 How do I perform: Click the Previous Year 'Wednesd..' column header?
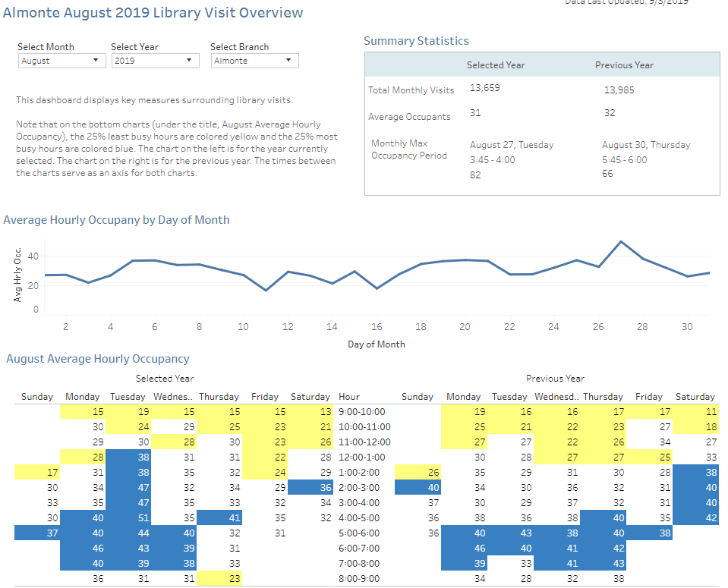[x=556, y=397]
